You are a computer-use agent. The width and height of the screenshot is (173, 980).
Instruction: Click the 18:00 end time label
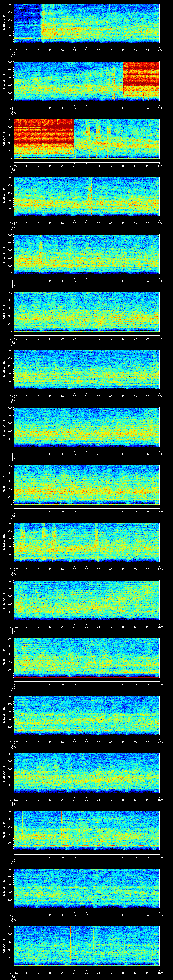tap(159, 972)
